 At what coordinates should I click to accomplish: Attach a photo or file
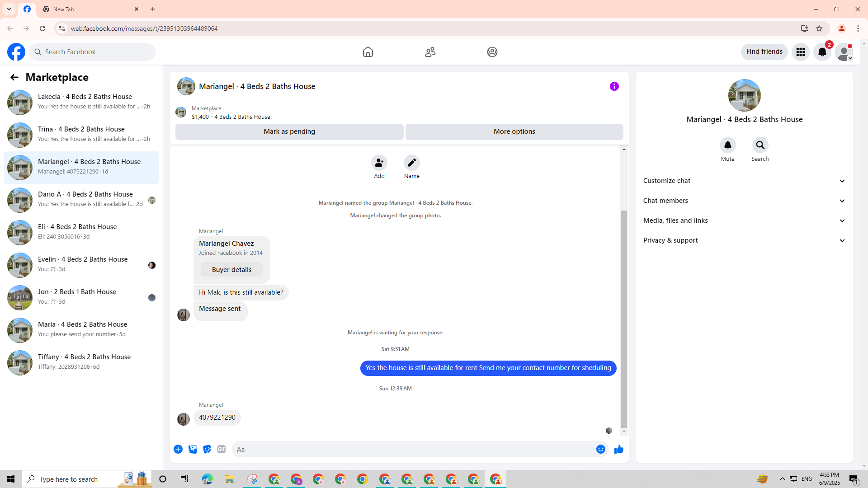tap(193, 449)
